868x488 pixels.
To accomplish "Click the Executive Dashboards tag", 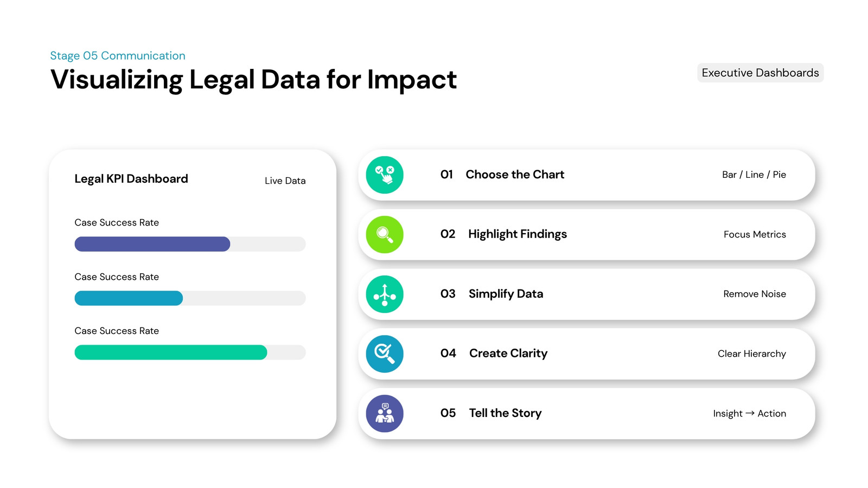I will (x=760, y=73).
